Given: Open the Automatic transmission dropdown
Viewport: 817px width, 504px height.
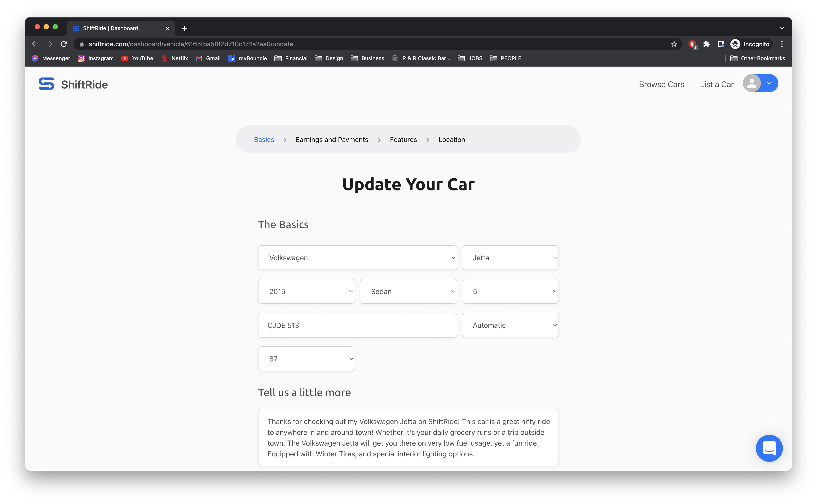Looking at the screenshot, I should coord(510,325).
